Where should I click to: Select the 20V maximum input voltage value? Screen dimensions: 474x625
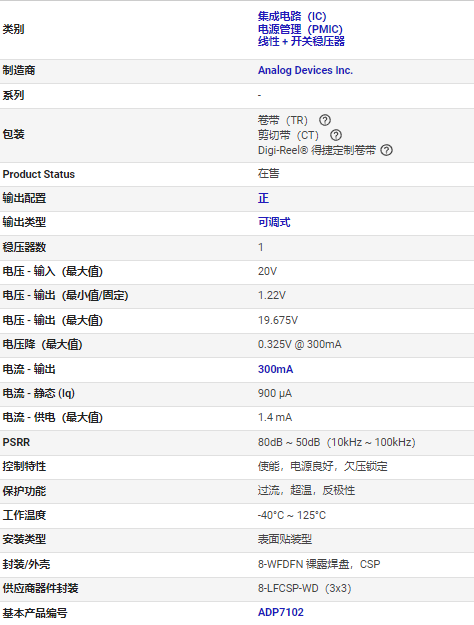[x=267, y=271]
